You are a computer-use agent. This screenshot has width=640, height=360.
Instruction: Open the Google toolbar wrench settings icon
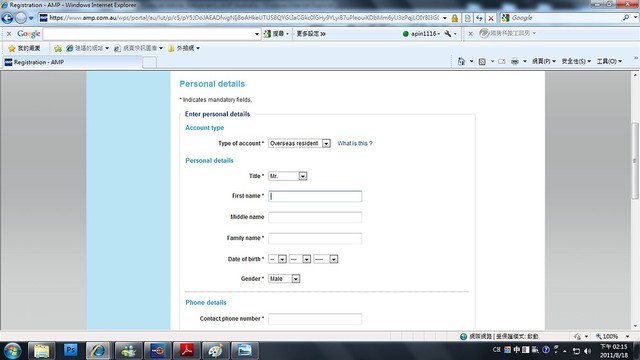[x=448, y=34]
